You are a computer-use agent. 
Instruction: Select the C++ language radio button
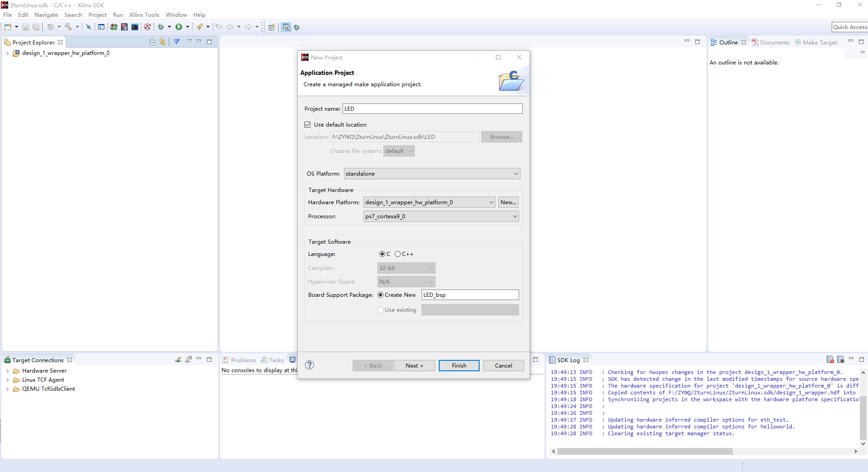click(397, 254)
